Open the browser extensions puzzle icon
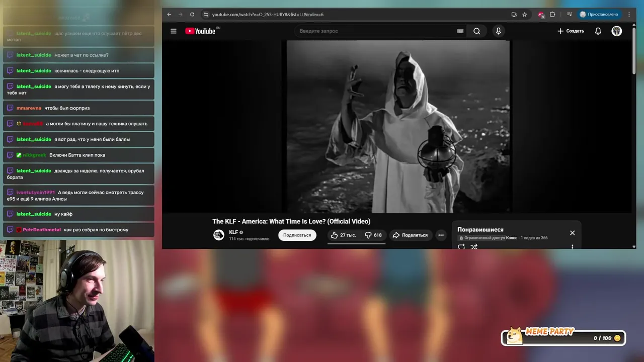Screen dimensions: 644x362 [552, 15]
